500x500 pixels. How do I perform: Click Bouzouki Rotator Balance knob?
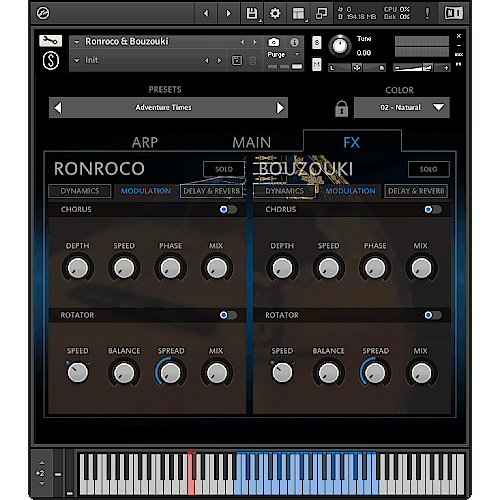(329, 373)
